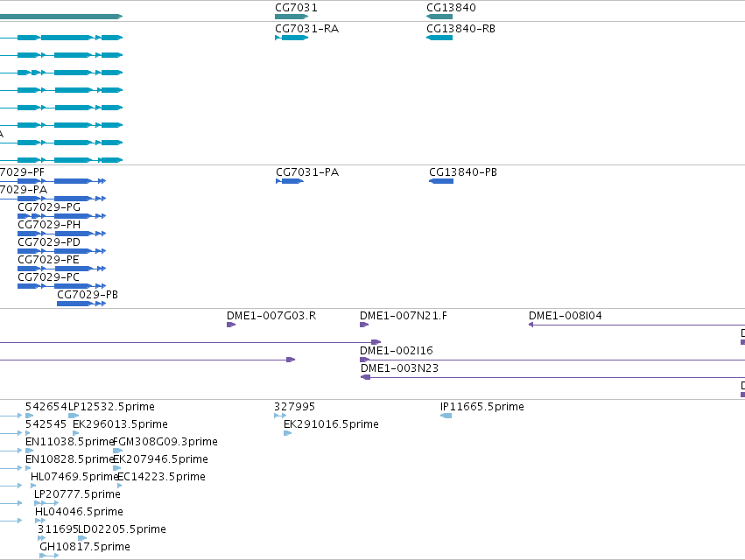Viewport: 745px width, 560px height.
Task: Select the EK291016.5prime label
Action: tap(331, 424)
